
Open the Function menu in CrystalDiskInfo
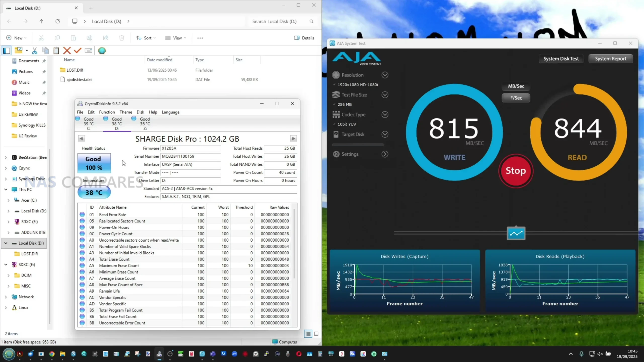[x=107, y=112]
